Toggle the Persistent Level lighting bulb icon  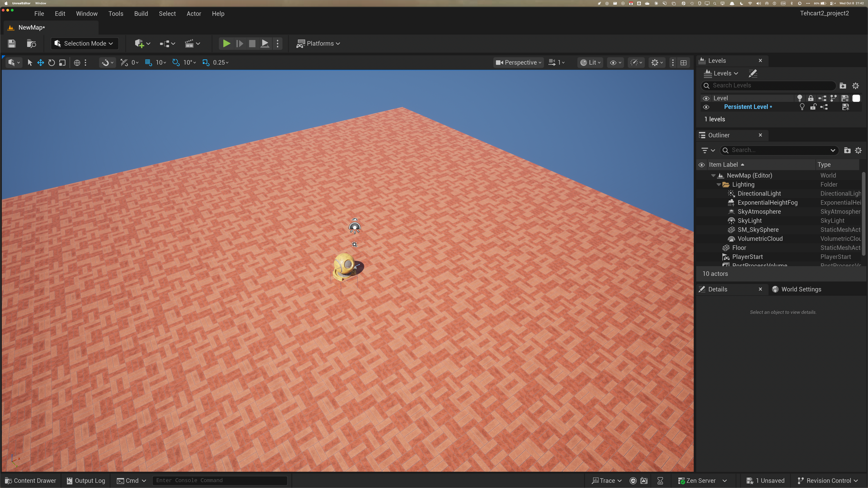point(802,107)
